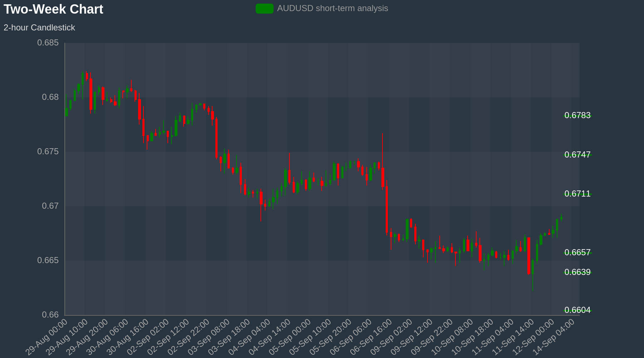Click the 0.685 y-axis label
This screenshot has height=358, width=644.
(x=48, y=43)
